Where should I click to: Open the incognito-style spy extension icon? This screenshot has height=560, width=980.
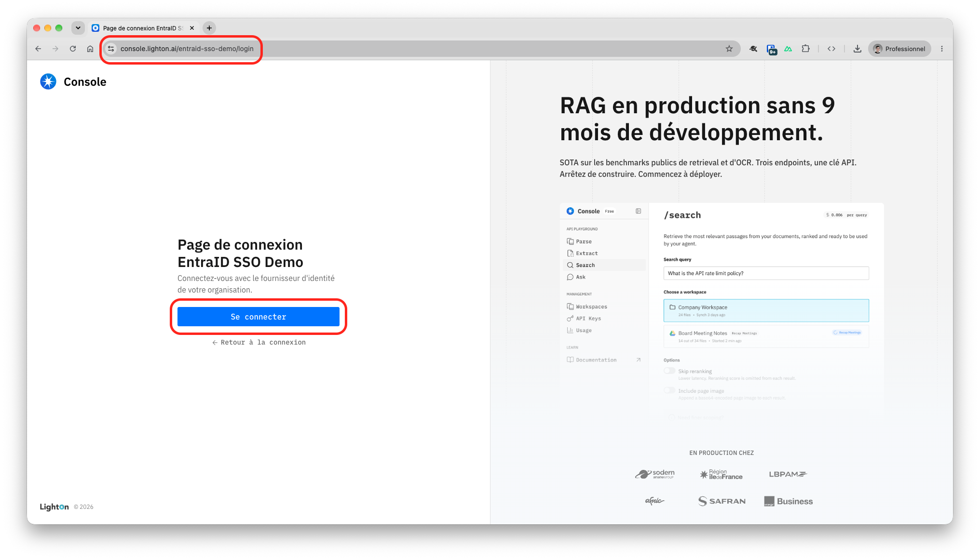[x=753, y=49]
